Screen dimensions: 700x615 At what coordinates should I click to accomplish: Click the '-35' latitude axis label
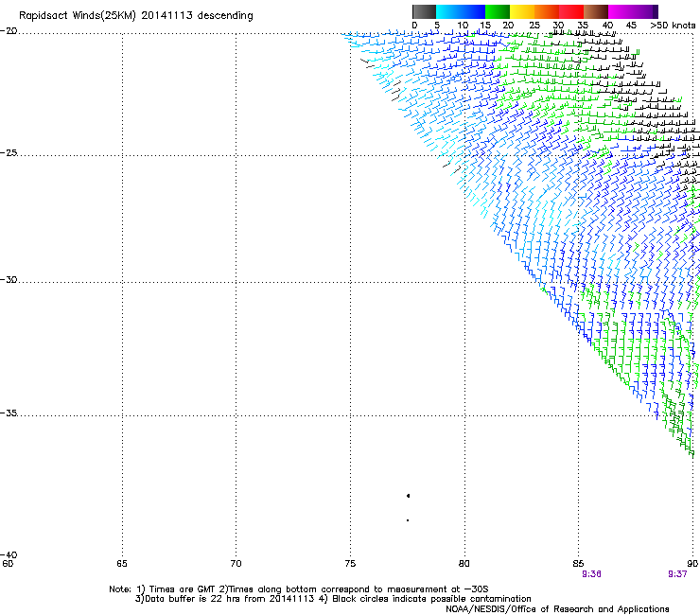coord(9,413)
